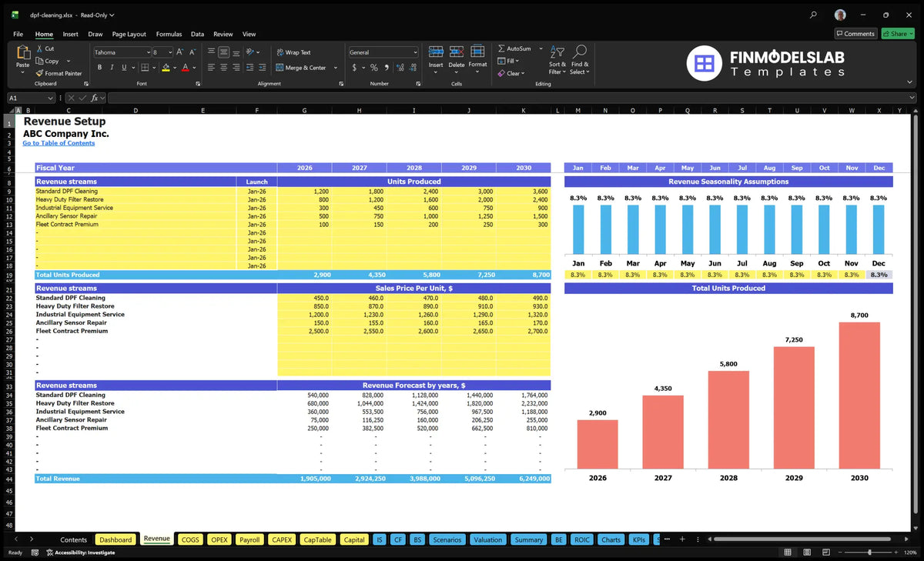Toggle Italic formatting
Image resolution: width=924 pixels, height=561 pixels.
tap(112, 68)
